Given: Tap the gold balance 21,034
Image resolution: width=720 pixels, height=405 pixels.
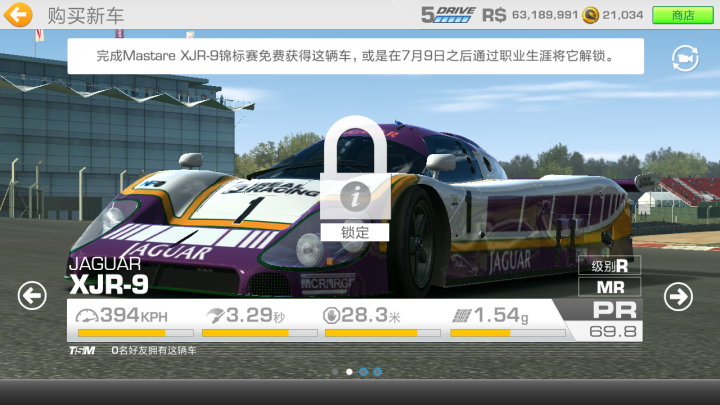Looking at the screenshot, I should click(623, 15).
